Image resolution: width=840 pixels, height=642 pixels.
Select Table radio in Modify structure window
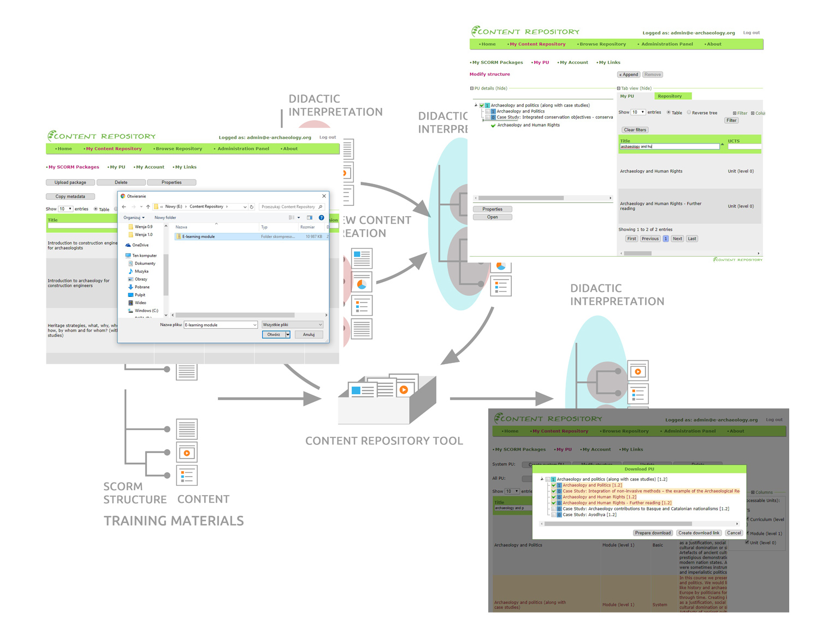pyautogui.click(x=669, y=112)
